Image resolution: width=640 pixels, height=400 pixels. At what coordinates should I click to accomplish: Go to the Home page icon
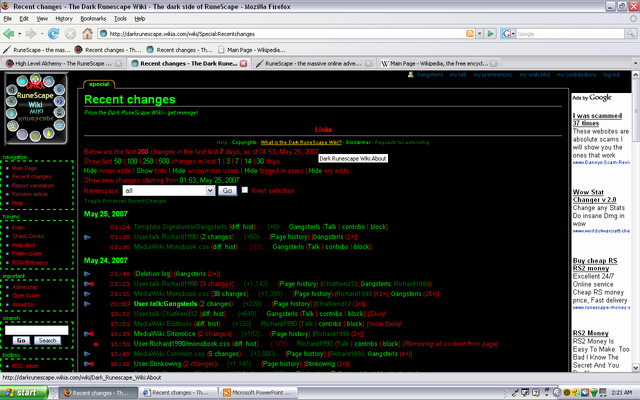click(87, 33)
